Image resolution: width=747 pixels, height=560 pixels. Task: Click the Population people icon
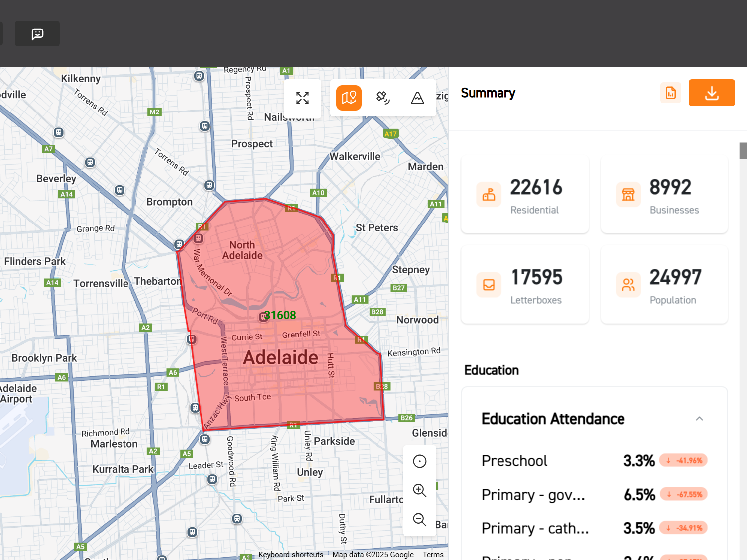628,285
